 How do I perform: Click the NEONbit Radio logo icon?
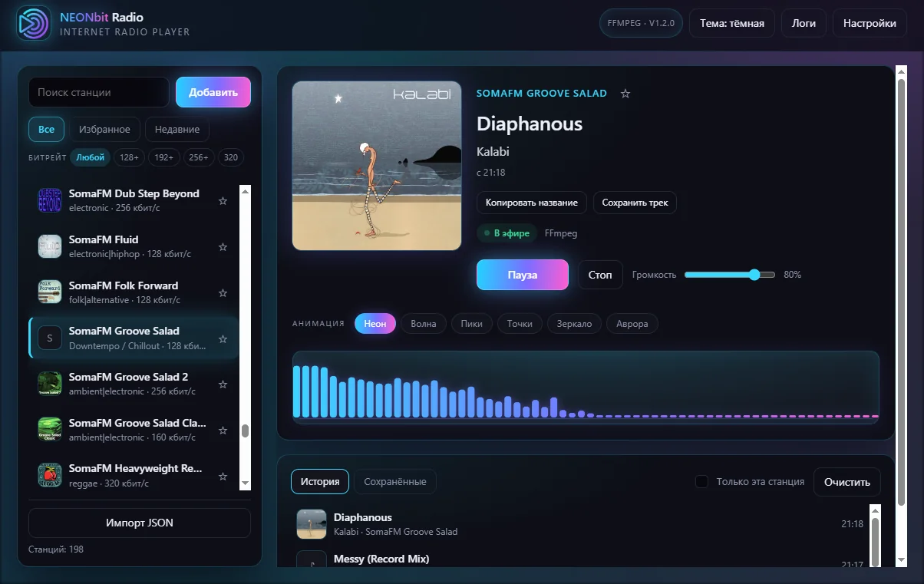pos(33,23)
